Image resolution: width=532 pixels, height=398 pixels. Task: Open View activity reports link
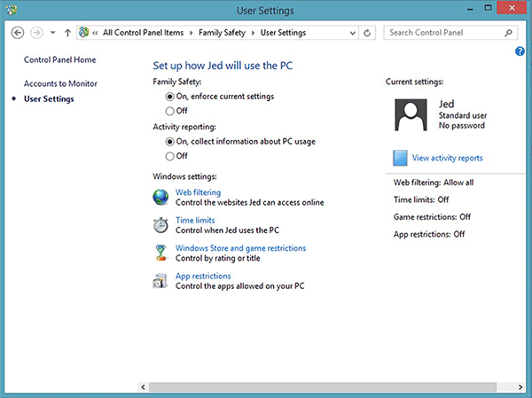tap(447, 158)
